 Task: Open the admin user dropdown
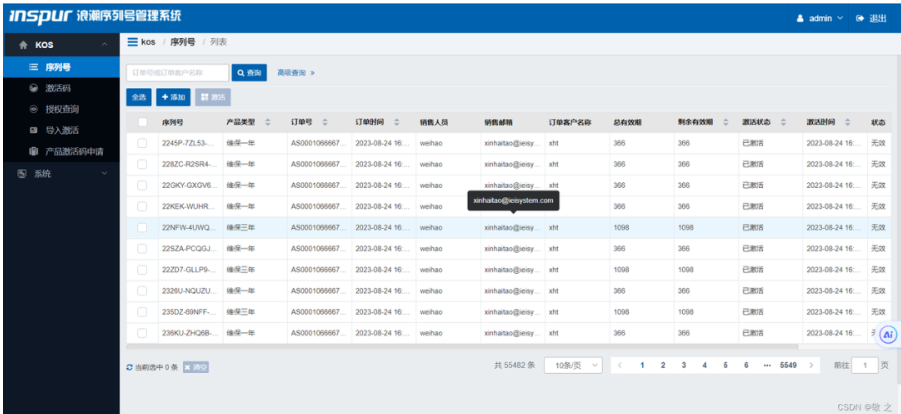pos(820,18)
